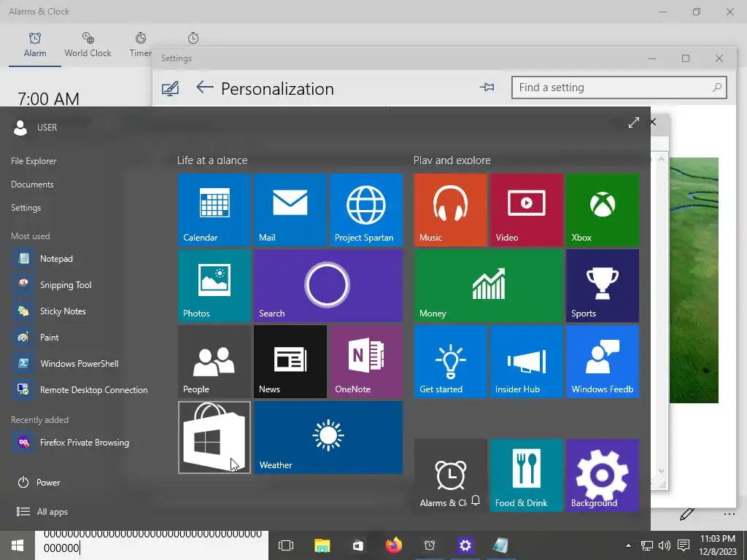Click the Windows Start button
This screenshot has width=747, height=560.
point(18,545)
